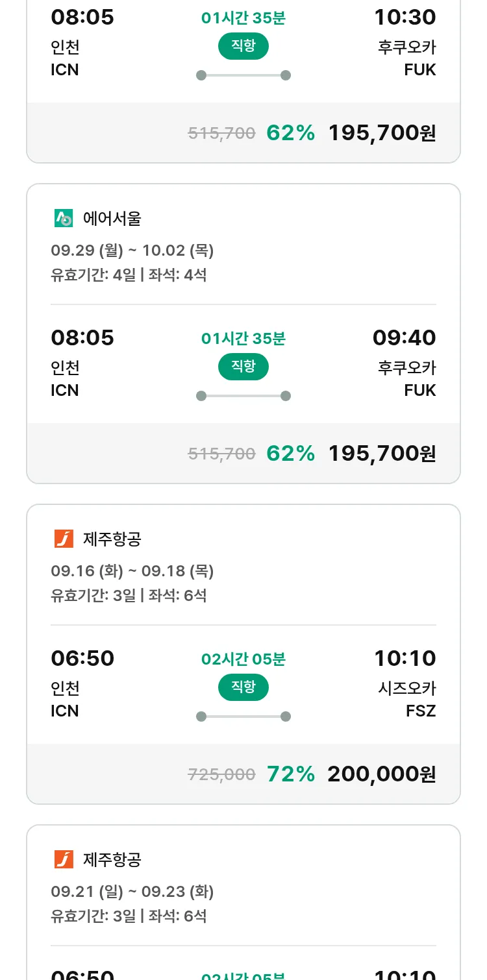Screen dimensions: 487x980
Task: Select the 195,700원 fare on Air Seoul card
Action: [381, 453]
